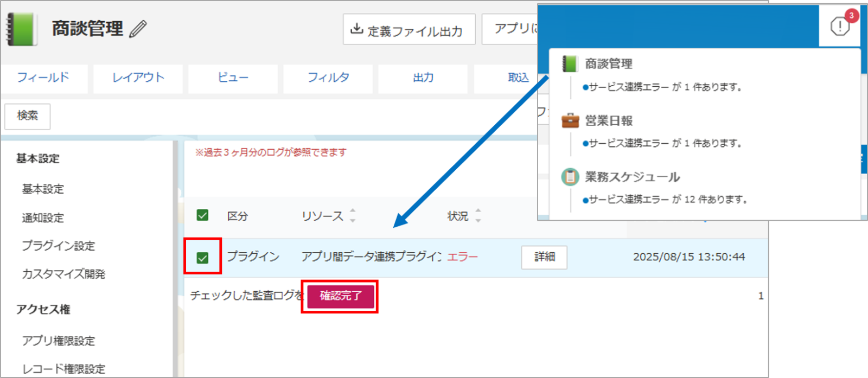This screenshot has height=378, width=868.
Task: Click the 定義ファイル出力 download button
Action: click(409, 30)
